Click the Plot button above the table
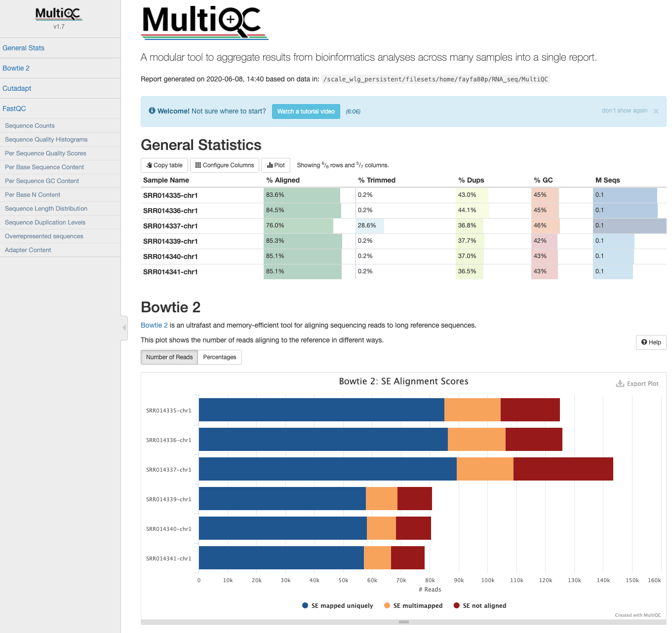The image size is (672, 633). [x=276, y=165]
